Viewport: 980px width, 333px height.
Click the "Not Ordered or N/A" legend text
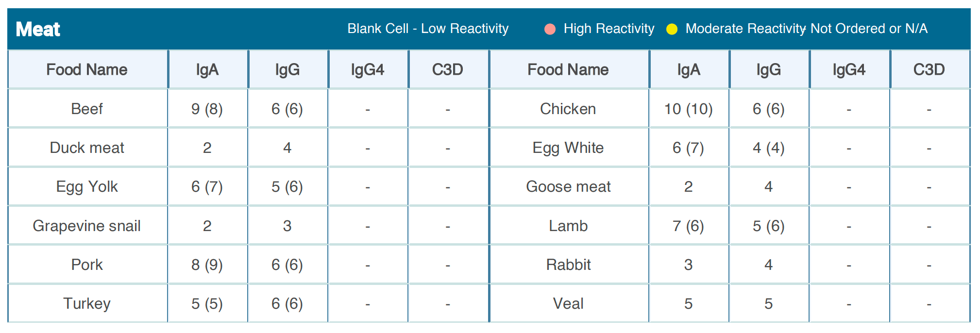tap(869, 29)
